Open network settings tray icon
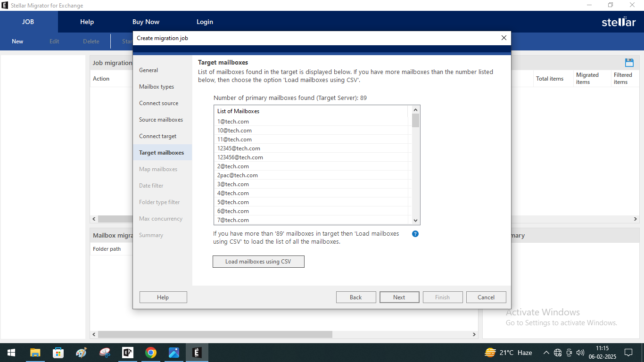 click(558, 353)
